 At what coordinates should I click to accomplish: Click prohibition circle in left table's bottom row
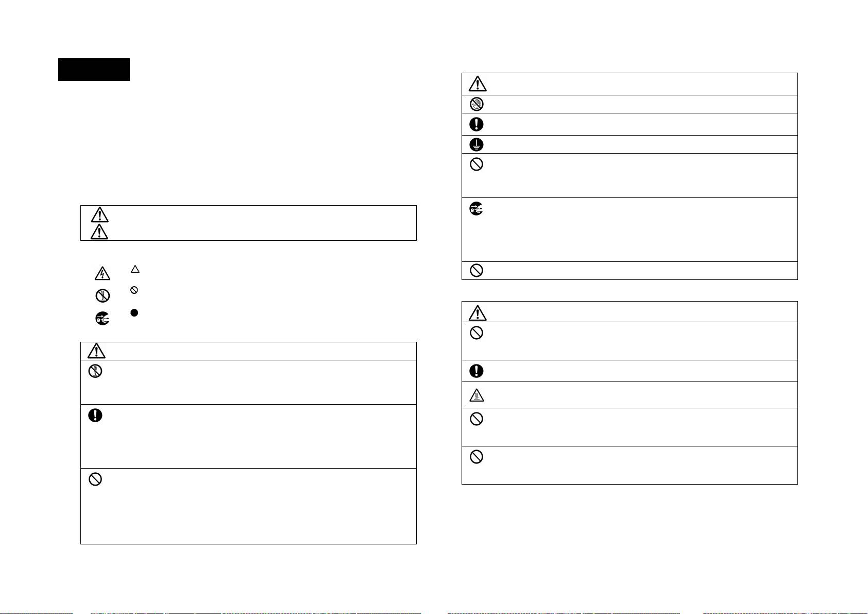(95, 479)
